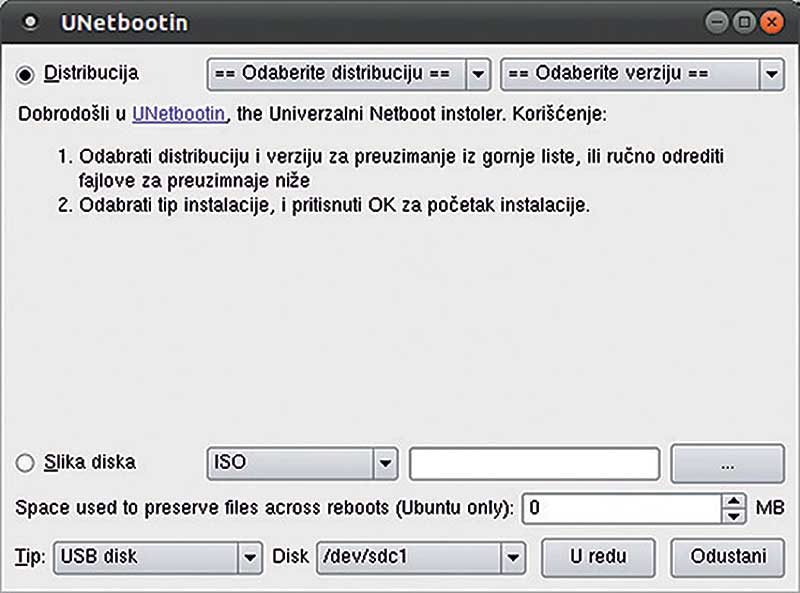Maximize the UNetbootin window
The width and height of the screenshot is (800, 593).
click(744, 22)
